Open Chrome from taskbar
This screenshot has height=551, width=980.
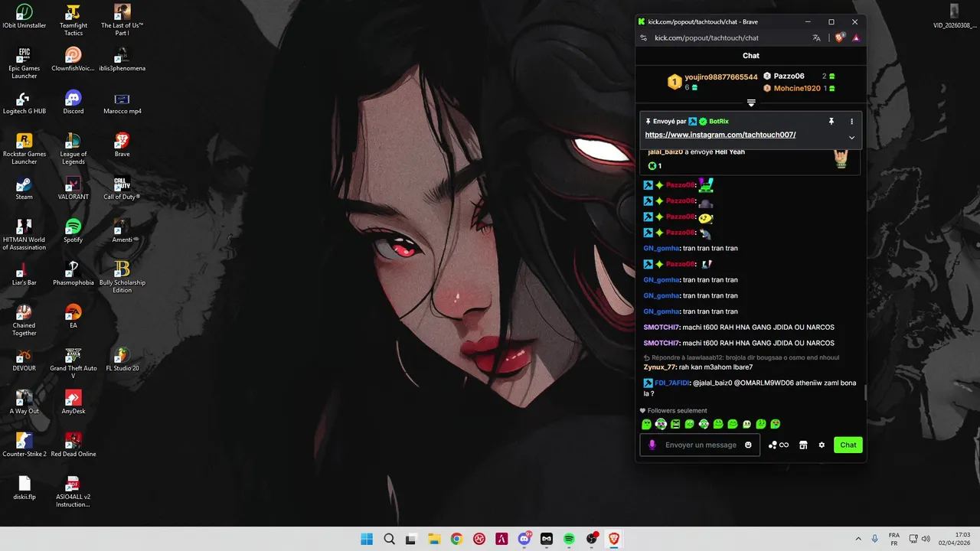[x=456, y=539]
